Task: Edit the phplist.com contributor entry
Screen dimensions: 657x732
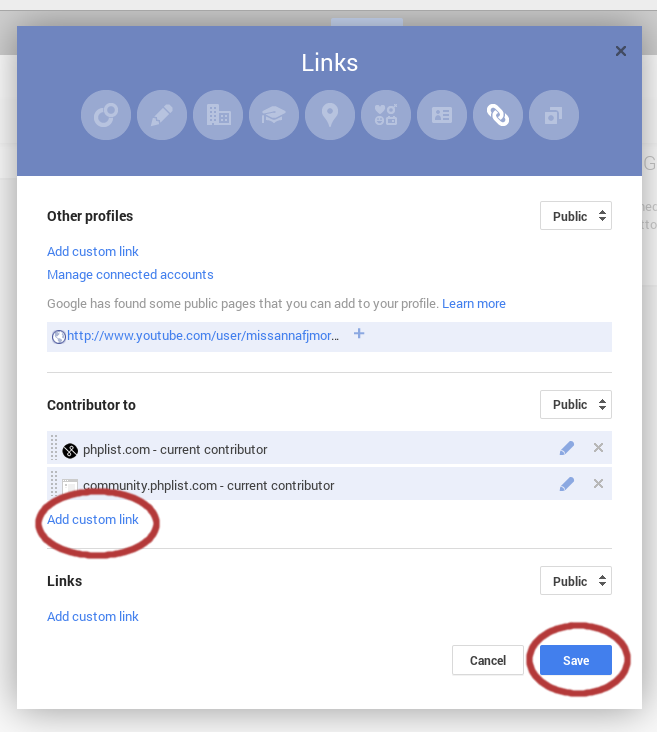Action: click(x=566, y=448)
